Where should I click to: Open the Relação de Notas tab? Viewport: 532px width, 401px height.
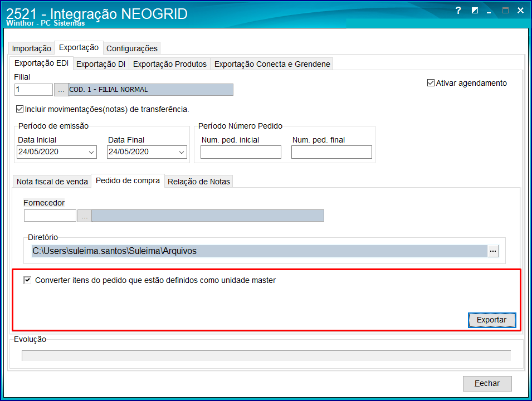pyautogui.click(x=199, y=182)
